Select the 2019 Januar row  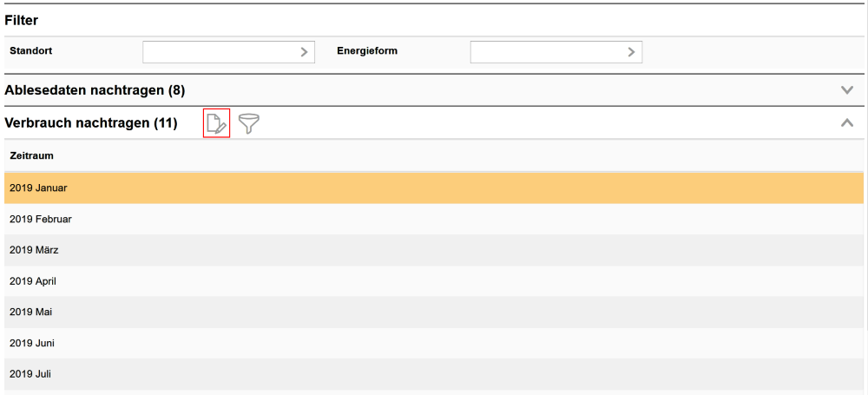pyautogui.click(x=38, y=188)
